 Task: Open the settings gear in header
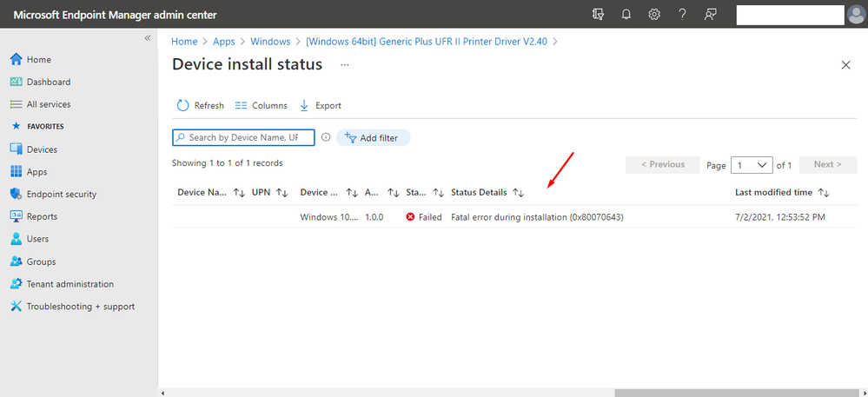point(654,15)
